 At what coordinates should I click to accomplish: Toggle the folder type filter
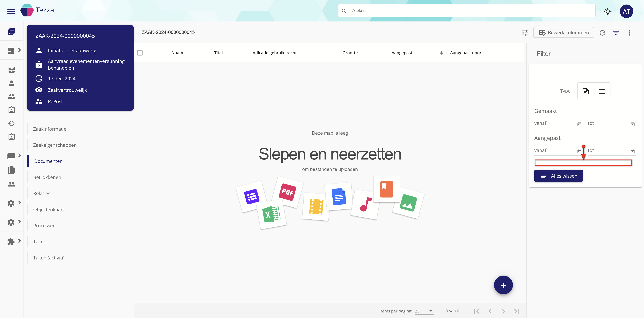coord(602,91)
